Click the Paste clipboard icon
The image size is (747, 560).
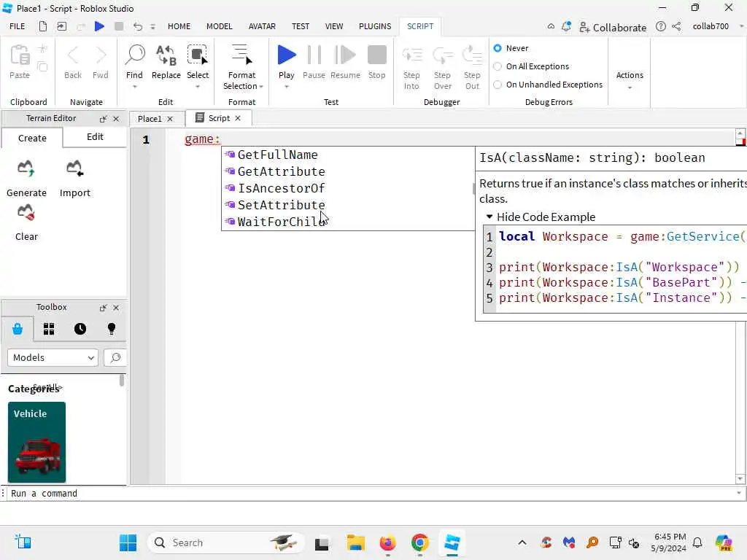coord(20,55)
